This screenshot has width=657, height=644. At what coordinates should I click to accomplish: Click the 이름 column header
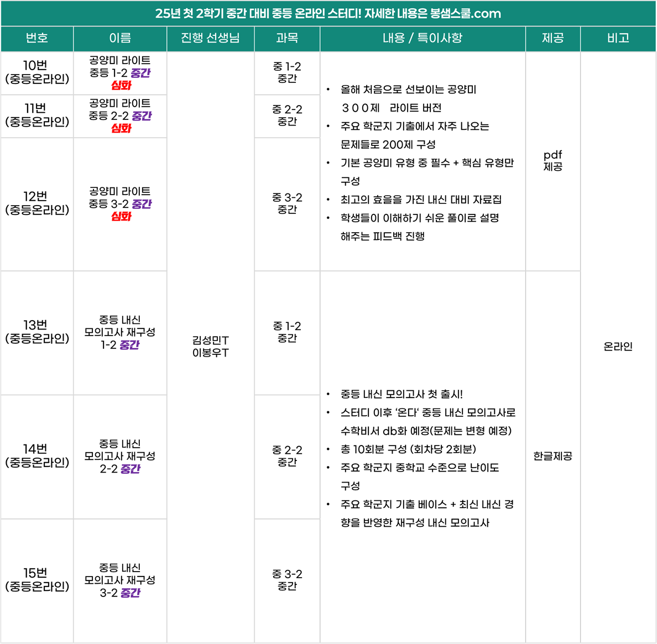point(120,39)
